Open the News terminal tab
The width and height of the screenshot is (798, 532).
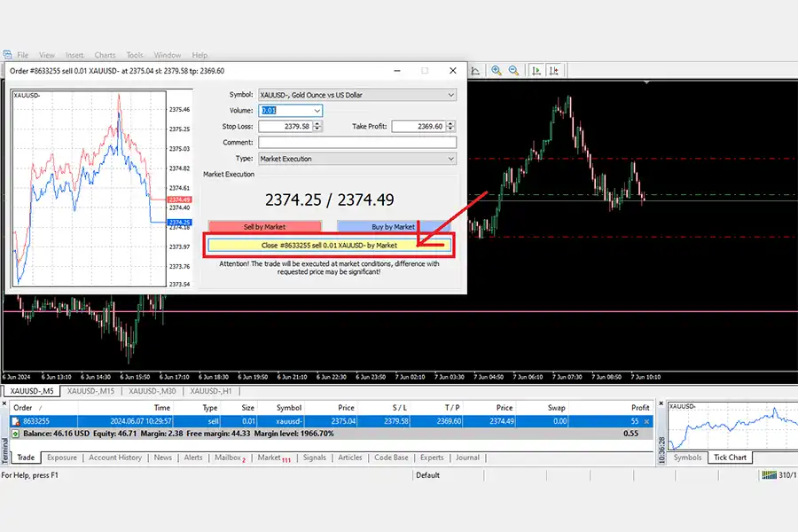click(163, 458)
